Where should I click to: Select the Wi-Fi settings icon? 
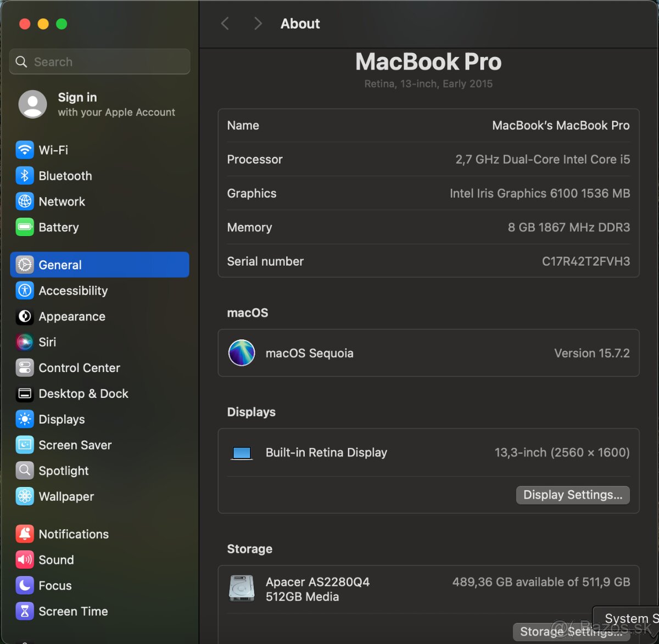coord(25,149)
